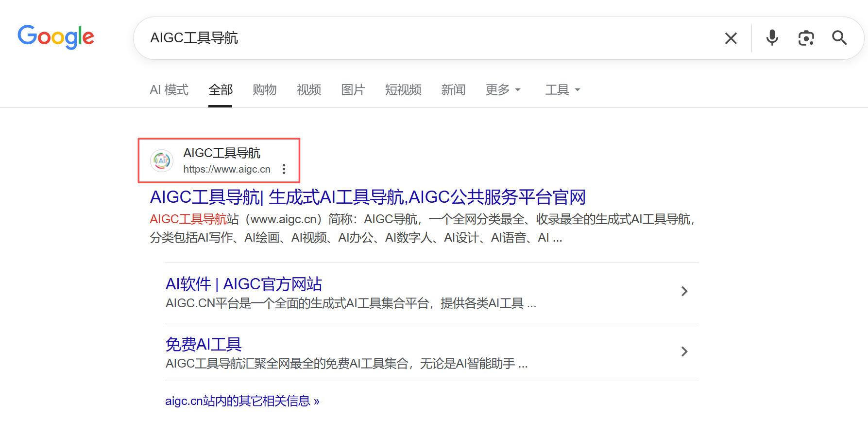Expand the 更多 dropdown
This screenshot has height=422, width=868.
503,90
